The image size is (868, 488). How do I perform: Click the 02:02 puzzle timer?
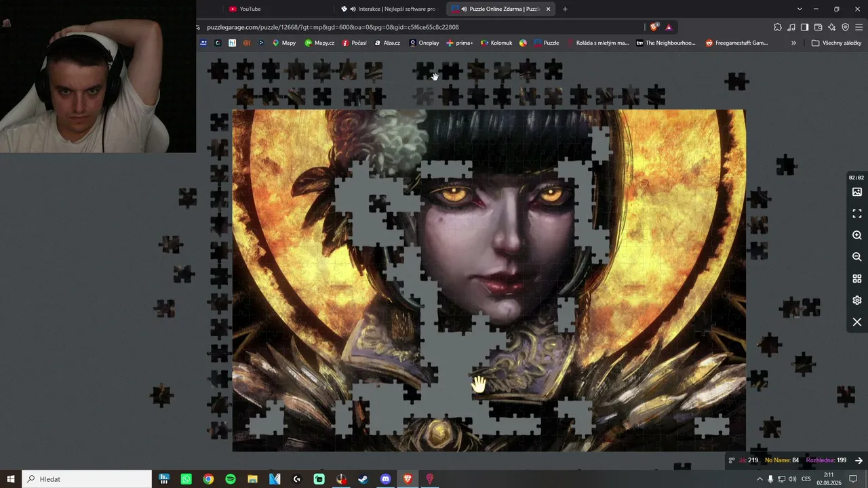(856, 178)
